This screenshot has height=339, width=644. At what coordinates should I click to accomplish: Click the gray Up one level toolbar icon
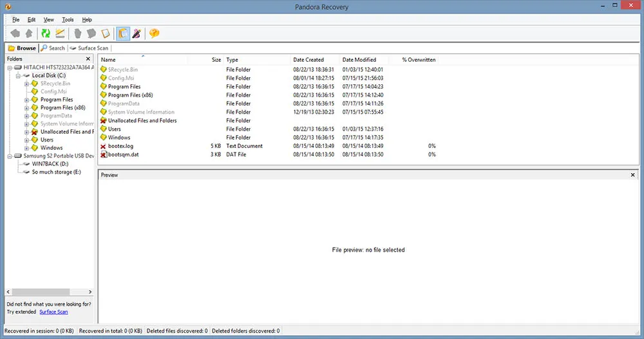click(29, 33)
